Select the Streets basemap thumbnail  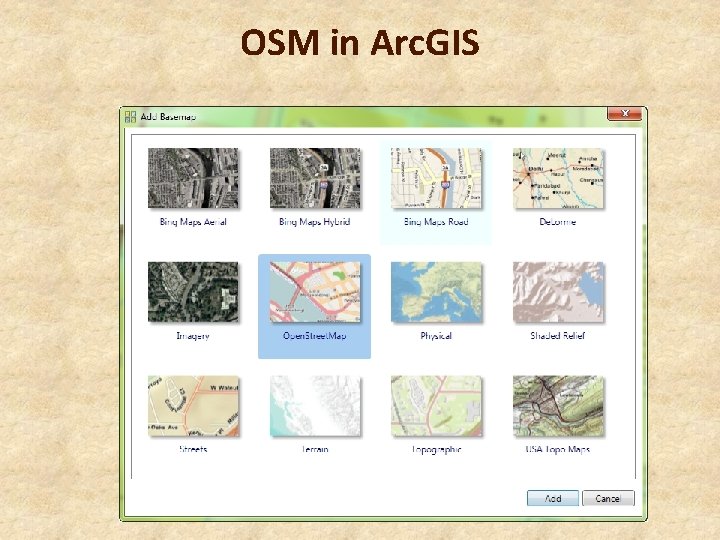193,406
